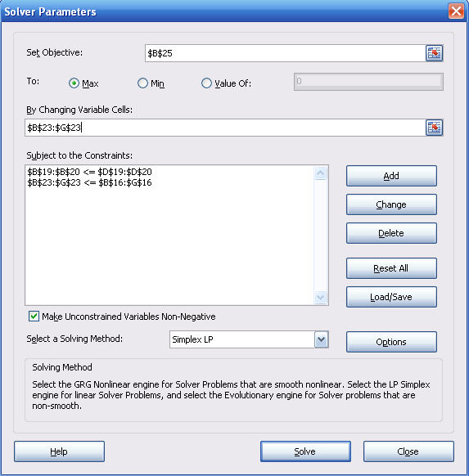
Task: Open the Solving Method dropdown arrow
Action: (321, 339)
